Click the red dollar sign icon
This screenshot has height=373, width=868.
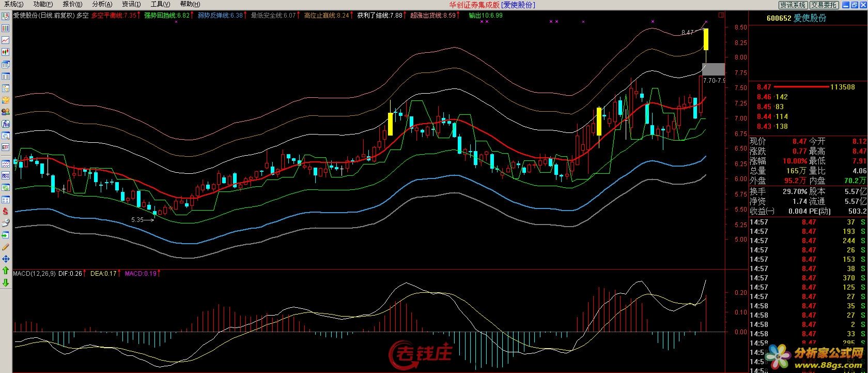tap(6, 211)
